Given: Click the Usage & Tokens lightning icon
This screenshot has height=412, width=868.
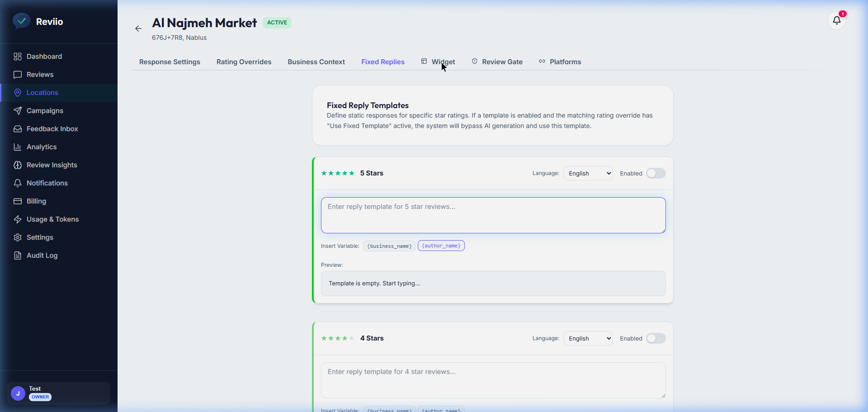Looking at the screenshot, I should 18,219.
